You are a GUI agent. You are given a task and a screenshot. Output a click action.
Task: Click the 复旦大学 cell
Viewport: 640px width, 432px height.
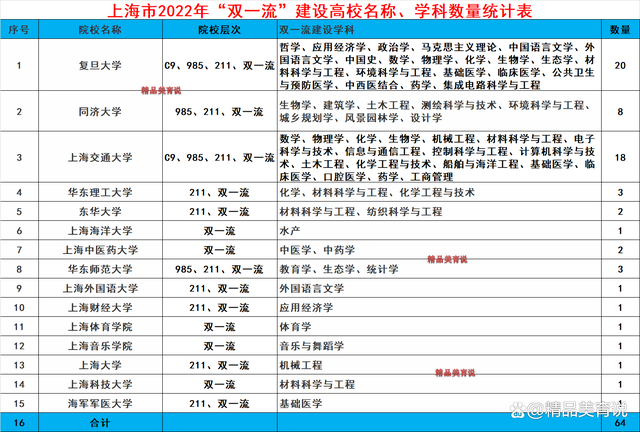click(x=100, y=65)
